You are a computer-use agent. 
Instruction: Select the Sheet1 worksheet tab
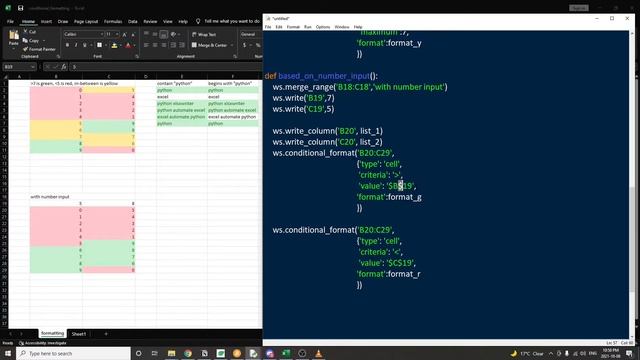pos(79,334)
